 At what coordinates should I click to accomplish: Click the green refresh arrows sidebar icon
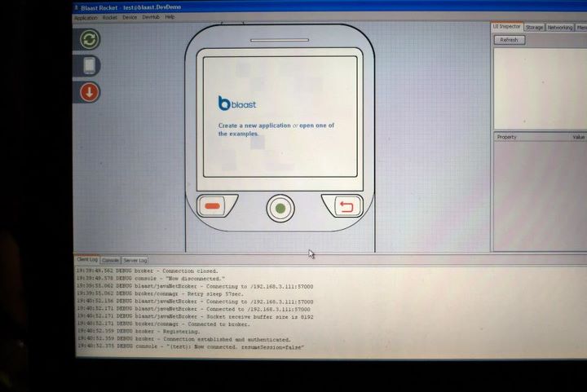tap(90, 39)
